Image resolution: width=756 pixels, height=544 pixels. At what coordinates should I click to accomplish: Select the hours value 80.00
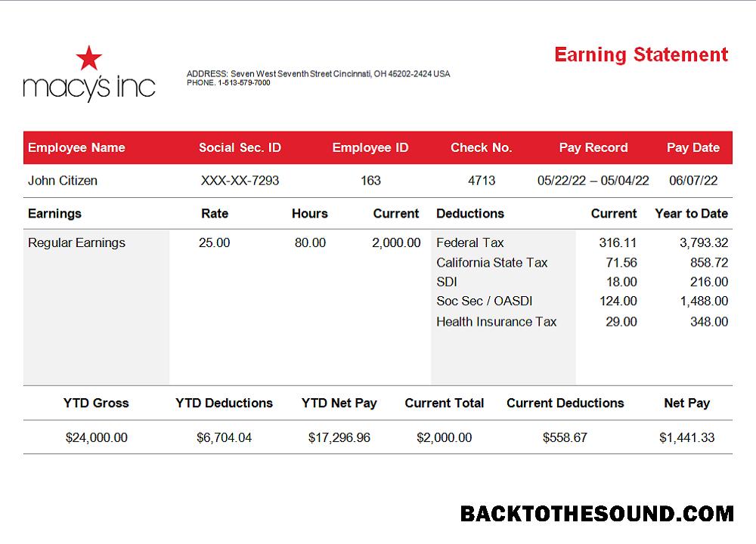pos(310,243)
